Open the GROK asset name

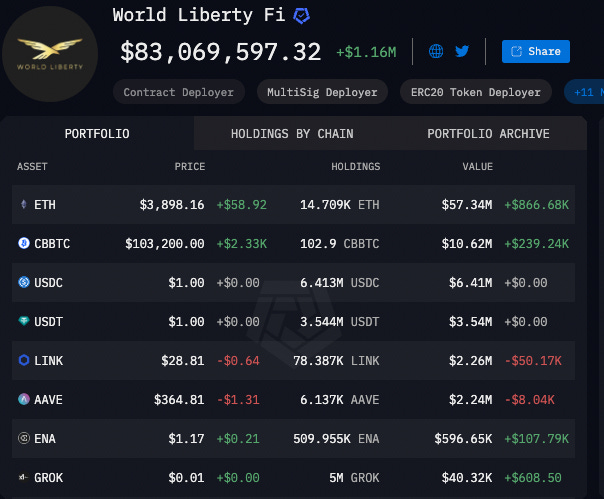49,477
